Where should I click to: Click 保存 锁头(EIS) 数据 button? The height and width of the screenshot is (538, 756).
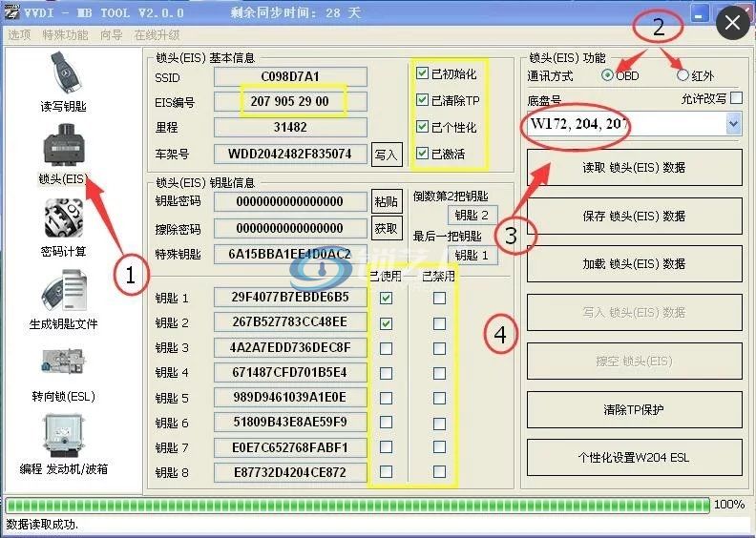635,217
